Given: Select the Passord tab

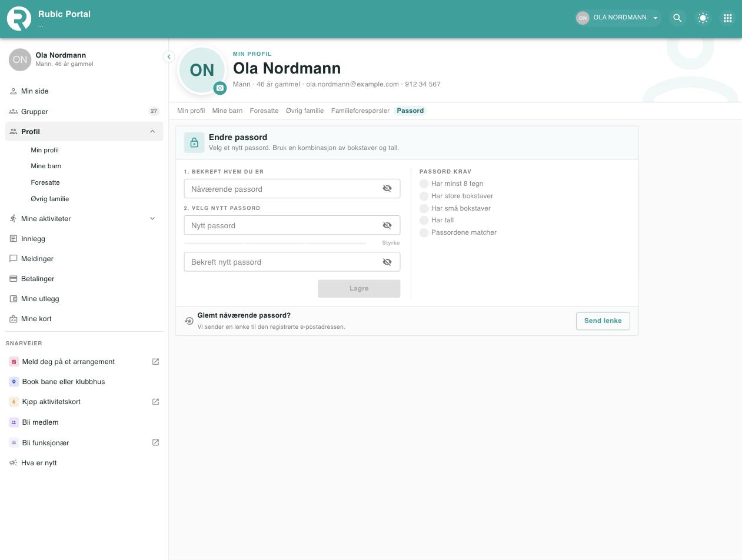Looking at the screenshot, I should pos(410,111).
